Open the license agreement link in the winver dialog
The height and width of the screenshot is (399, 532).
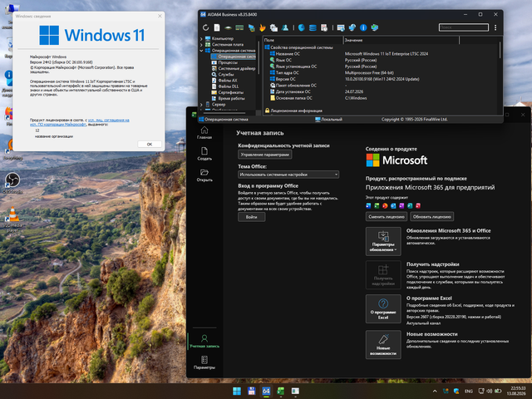pos(80,122)
